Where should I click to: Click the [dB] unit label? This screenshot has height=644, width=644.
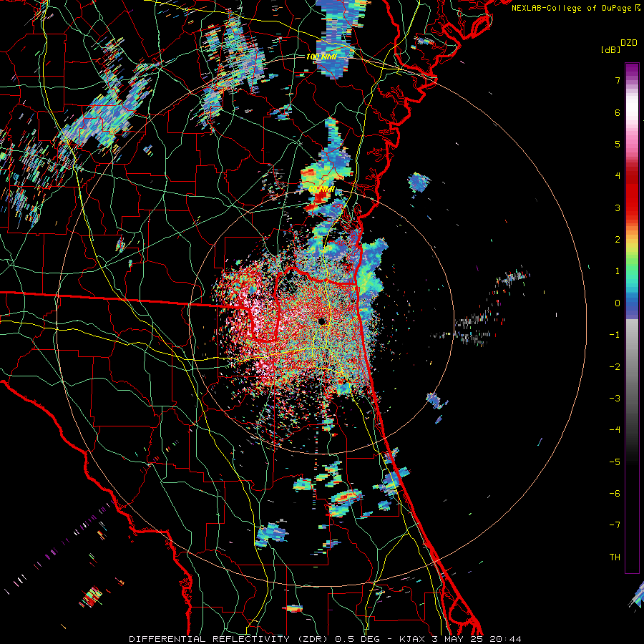coord(611,49)
